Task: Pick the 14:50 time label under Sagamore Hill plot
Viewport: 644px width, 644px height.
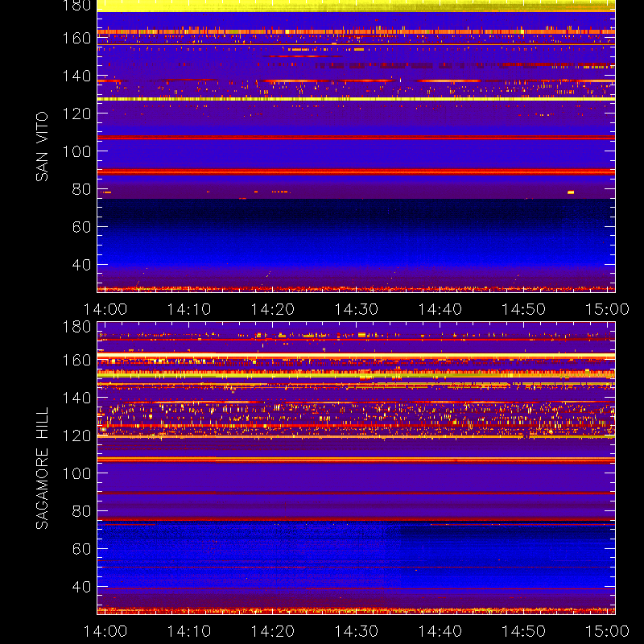Action: coord(524,631)
